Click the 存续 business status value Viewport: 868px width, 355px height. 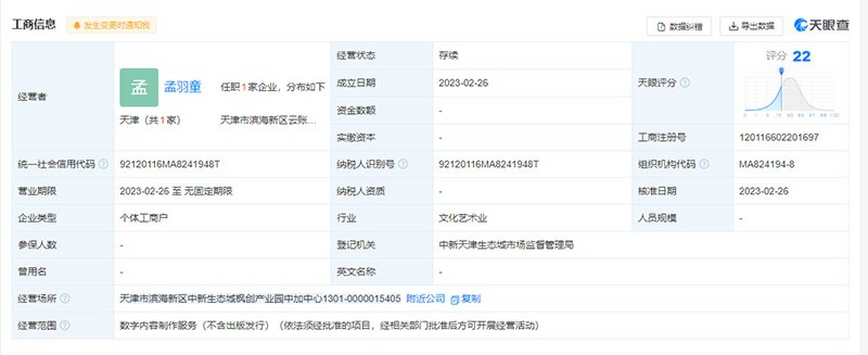448,55
